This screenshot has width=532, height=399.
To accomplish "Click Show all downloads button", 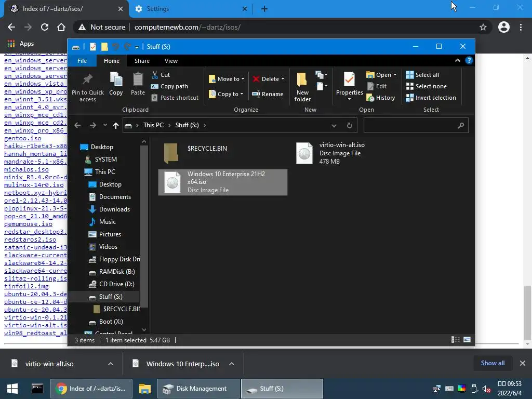I will point(493,363).
